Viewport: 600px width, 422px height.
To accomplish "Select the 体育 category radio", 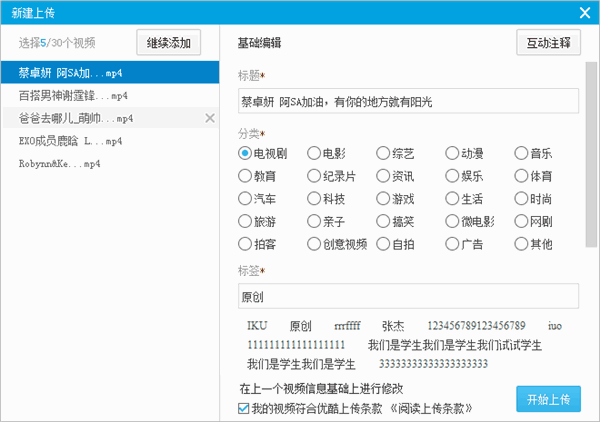I will pyautogui.click(x=521, y=176).
